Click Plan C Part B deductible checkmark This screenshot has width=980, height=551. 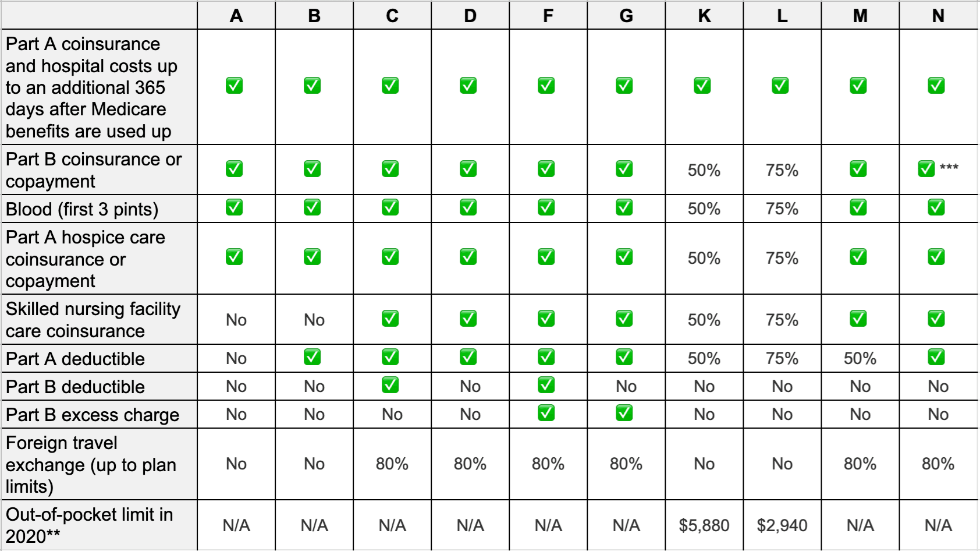390,385
